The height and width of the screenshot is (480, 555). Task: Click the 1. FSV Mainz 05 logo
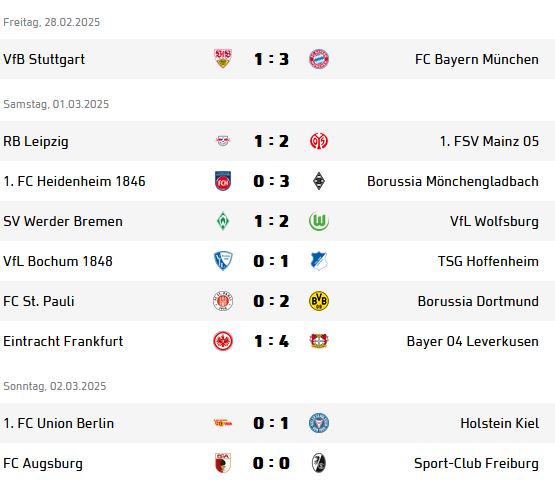click(x=319, y=141)
